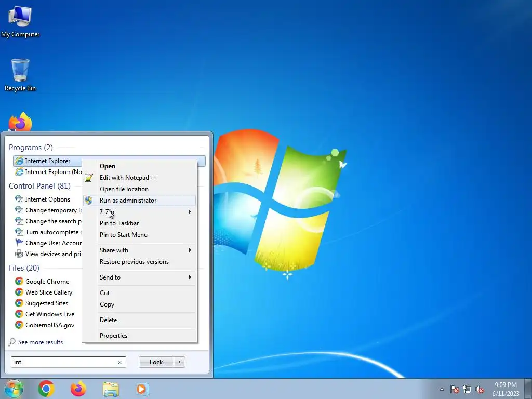The height and width of the screenshot is (399, 532).
Task: Click the Files (20) group header
Action: click(24, 268)
